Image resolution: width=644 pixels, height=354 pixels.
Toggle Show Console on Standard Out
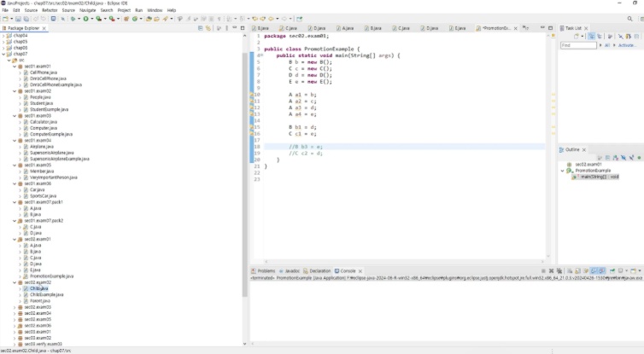point(594,271)
